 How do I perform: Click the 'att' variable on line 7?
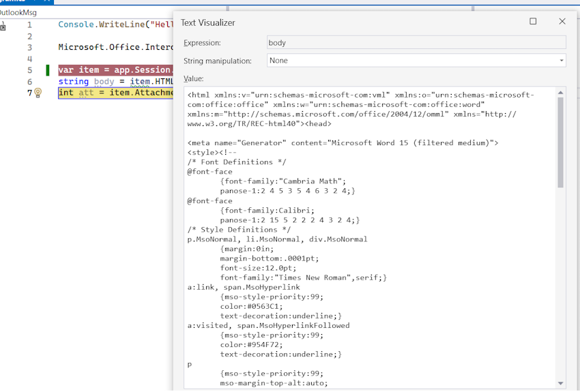(x=86, y=92)
